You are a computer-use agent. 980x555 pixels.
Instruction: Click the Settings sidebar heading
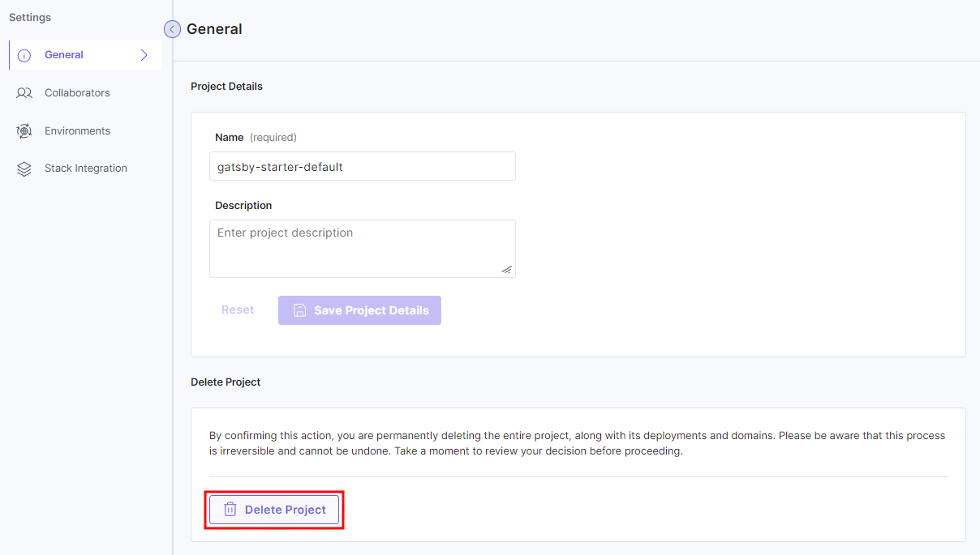(30, 18)
